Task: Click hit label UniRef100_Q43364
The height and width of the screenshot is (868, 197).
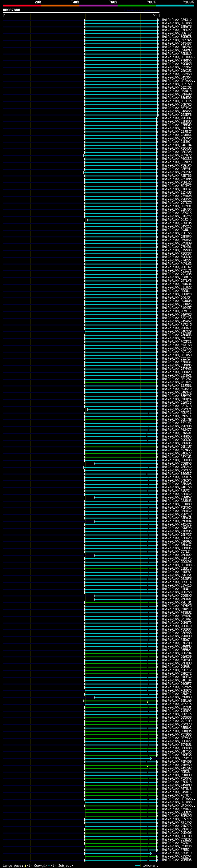Action: [177, 78]
